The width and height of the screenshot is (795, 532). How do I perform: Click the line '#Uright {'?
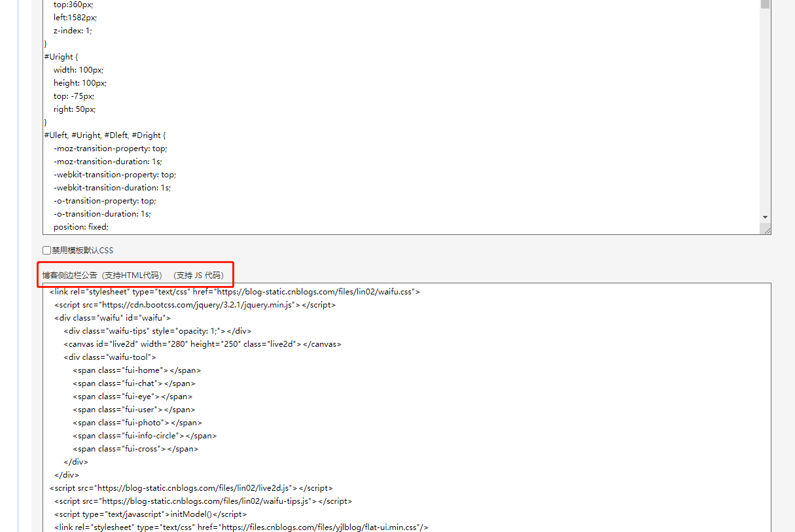click(61, 57)
